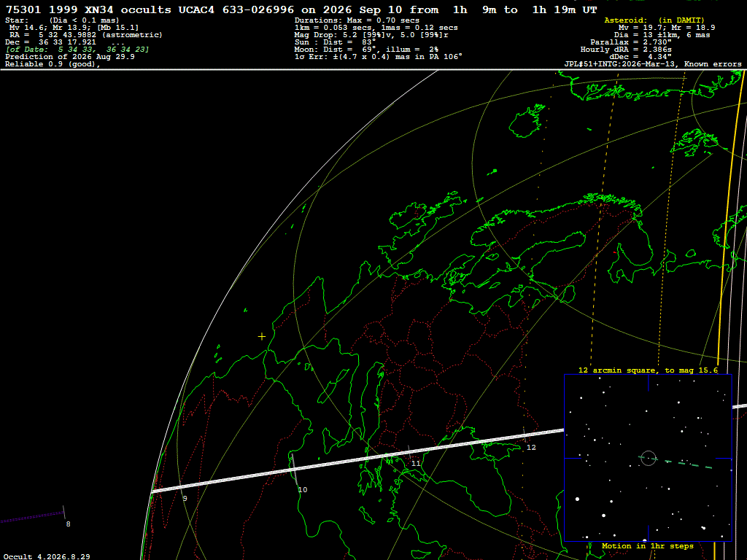The image size is (747, 560).
Task: Click the green dashed asteroid motion line
Action: click(676, 462)
